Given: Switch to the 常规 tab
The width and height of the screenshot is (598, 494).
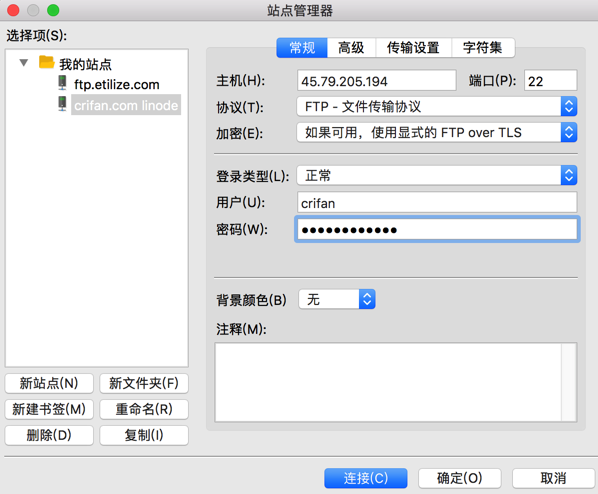Looking at the screenshot, I should pos(302,48).
